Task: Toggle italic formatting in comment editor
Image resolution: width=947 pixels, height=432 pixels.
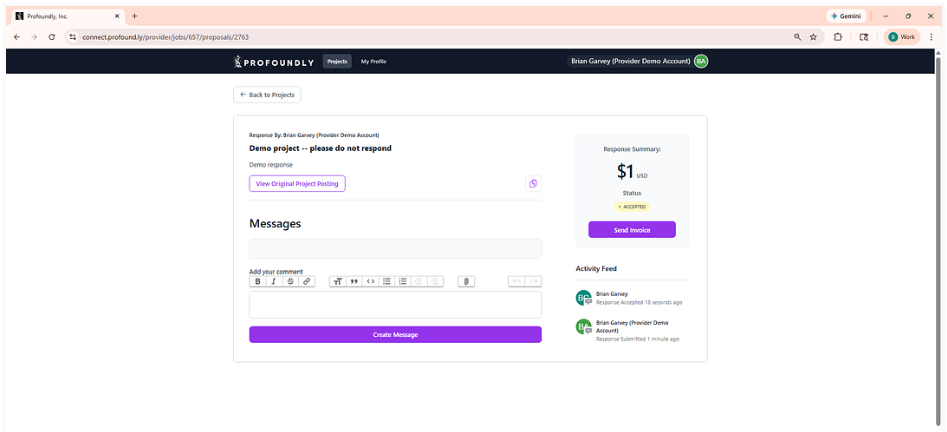Action: pos(273,282)
